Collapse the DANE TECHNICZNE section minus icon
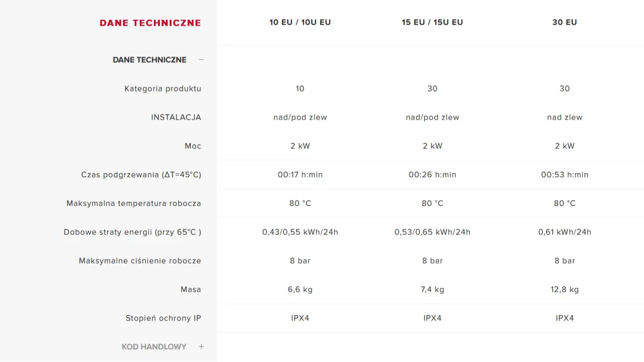 (x=201, y=60)
